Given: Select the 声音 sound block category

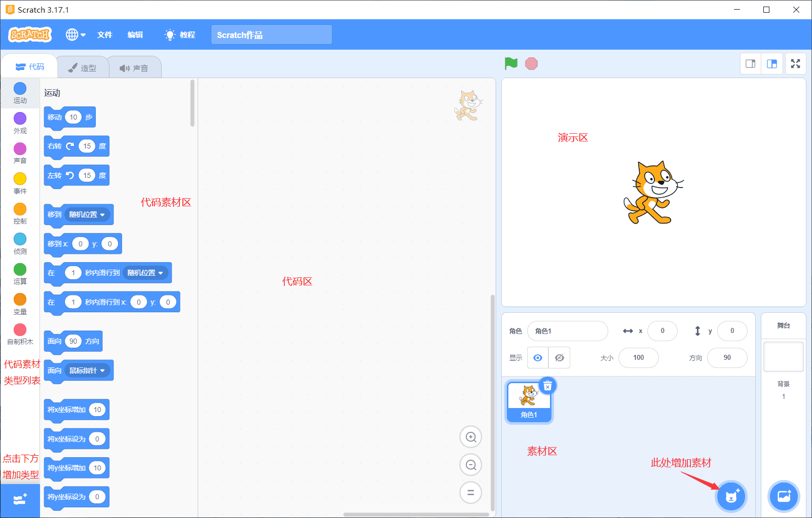Looking at the screenshot, I should [x=20, y=153].
